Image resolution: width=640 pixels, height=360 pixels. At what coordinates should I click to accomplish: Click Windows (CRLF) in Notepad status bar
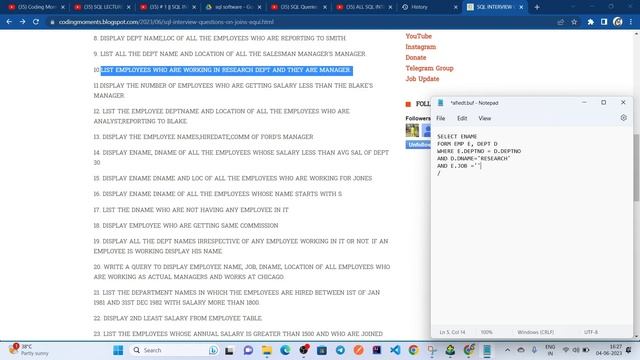click(536, 332)
